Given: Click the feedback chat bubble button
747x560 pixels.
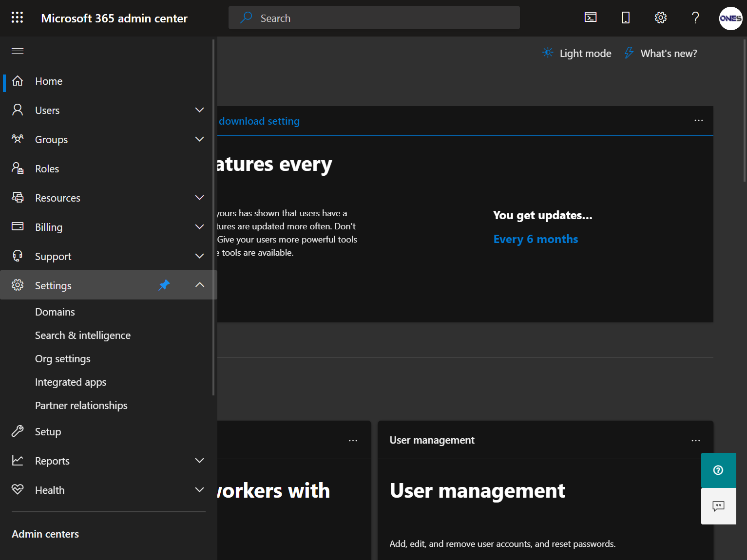Looking at the screenshot, I should click(x=718, y=506).
